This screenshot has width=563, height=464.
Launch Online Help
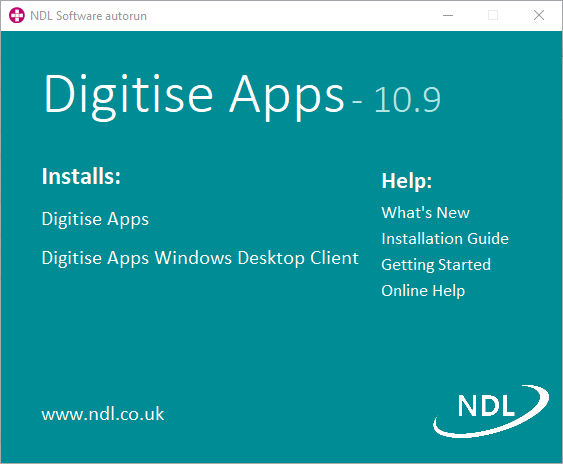pyautogui.click(x=423, y=291)
